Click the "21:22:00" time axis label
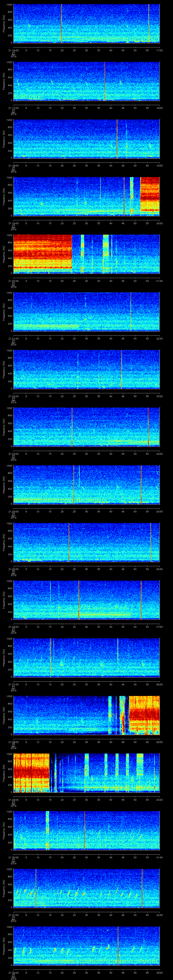This screenshot has width=173, height=980. click(13, 396)
